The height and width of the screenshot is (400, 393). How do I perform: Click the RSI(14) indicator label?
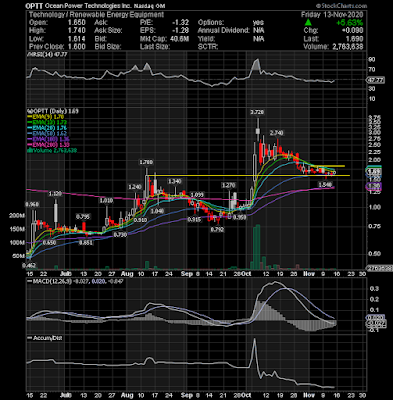point(39,54)
